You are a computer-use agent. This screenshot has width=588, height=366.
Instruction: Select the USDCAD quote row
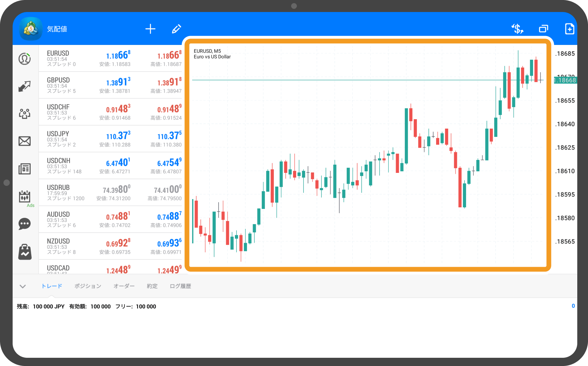point(110,267)
